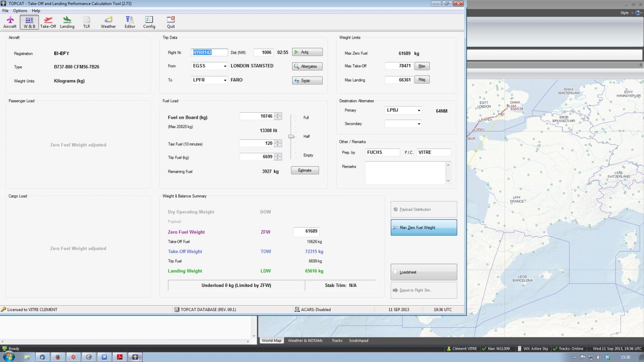644x362 pixels.
Task: Open the Options menu
Action: click(x=20, y=11)
